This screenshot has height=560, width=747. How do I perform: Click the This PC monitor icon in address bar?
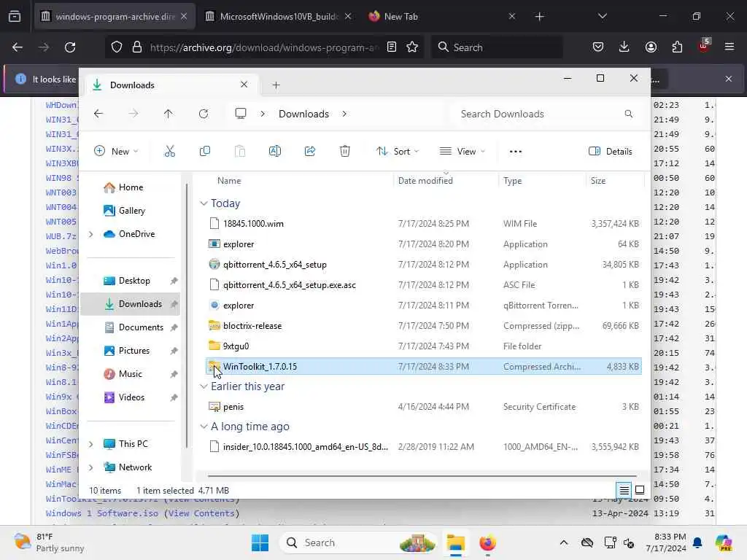[x=241, y=114]
